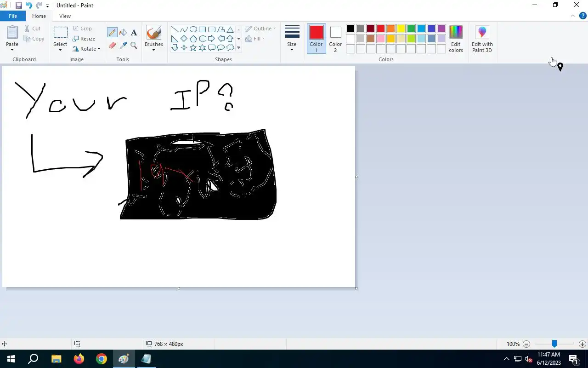Select the Polygon shape

point(220,29)
